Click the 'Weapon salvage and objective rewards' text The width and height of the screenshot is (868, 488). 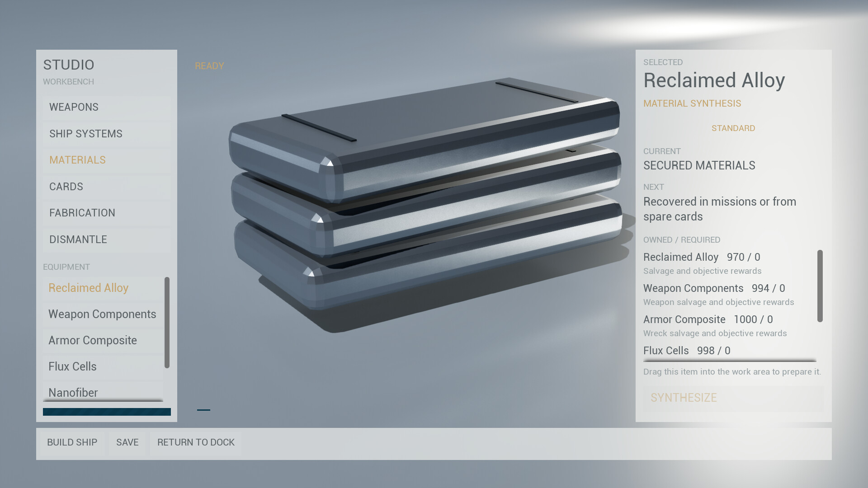pos(719,302)
